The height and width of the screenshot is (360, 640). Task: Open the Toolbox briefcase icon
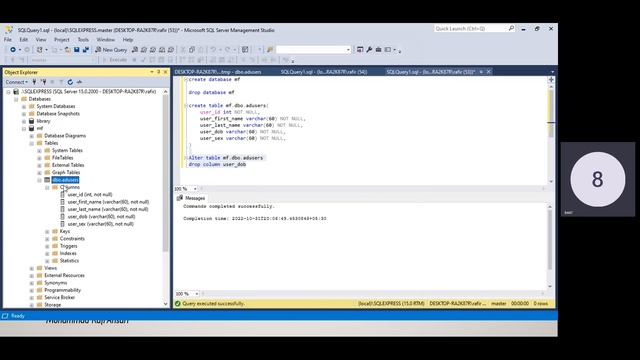pyautogui.click(x=378, y=49)
